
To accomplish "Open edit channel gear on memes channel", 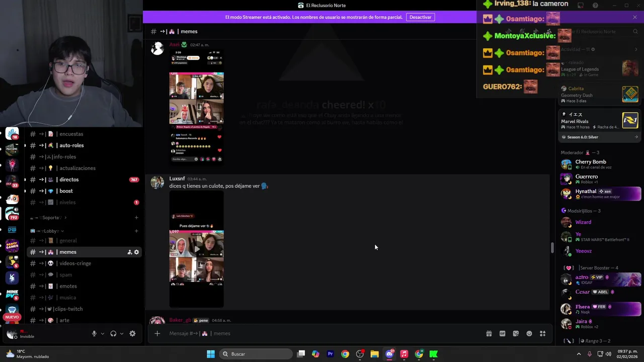I will click(x=136, y=252).
